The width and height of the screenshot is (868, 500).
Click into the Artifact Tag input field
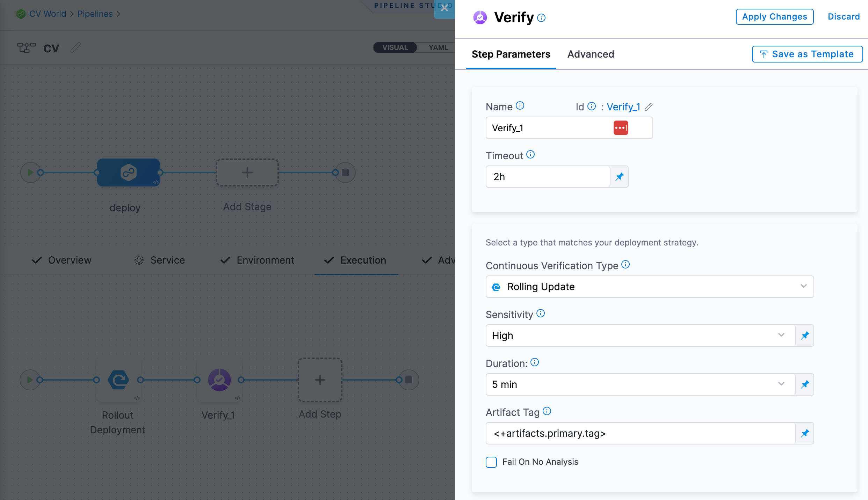click(x=640, y=433)
